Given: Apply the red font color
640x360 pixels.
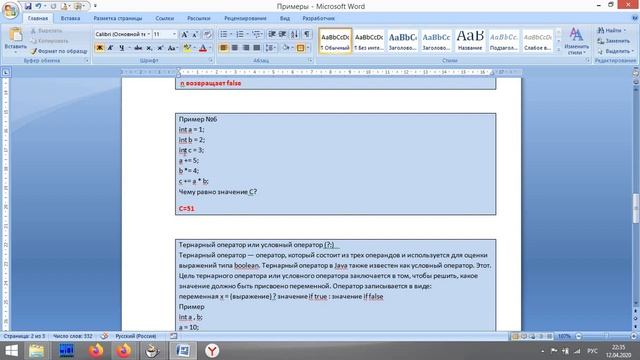Looking at the screenshot, I should (x=203, y=48).
